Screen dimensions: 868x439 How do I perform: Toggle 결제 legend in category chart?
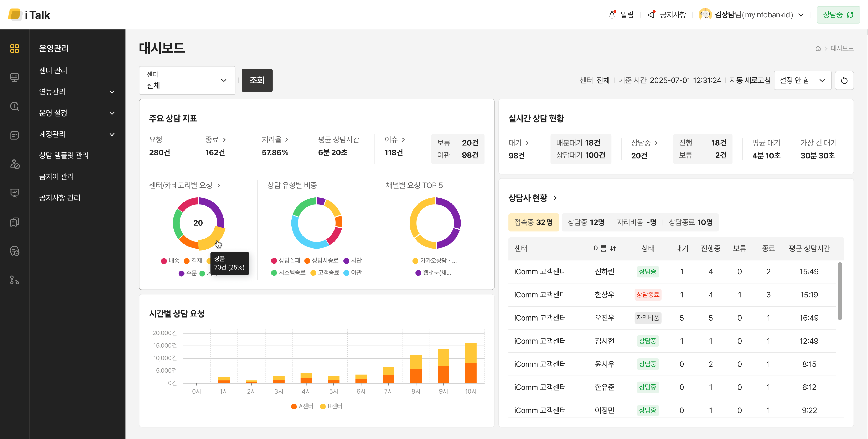(x=193, y=261)
